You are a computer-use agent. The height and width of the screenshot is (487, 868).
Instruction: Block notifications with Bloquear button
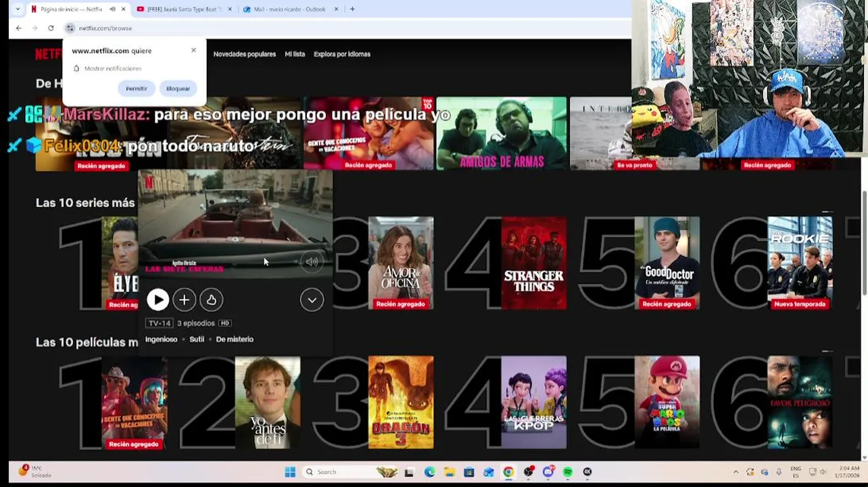point(178,89)
